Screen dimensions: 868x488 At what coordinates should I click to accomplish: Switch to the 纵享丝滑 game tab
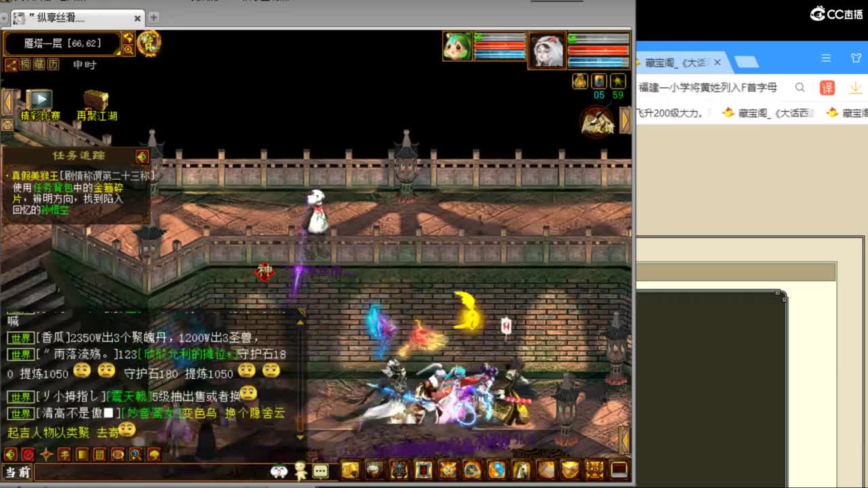(77, 18)
